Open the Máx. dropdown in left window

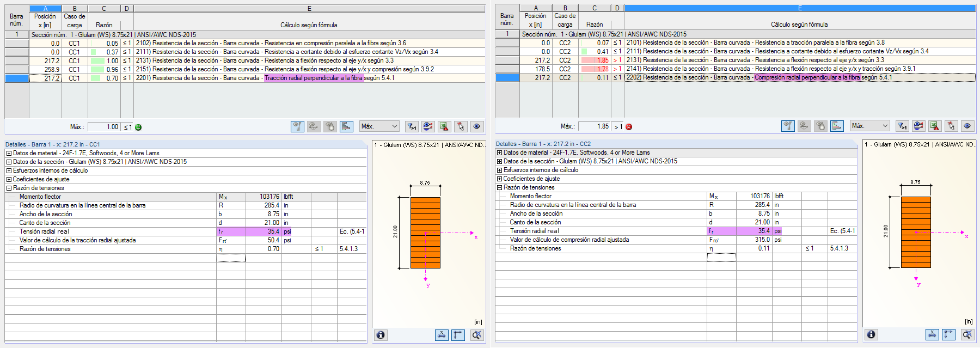[x=379, y=126]
